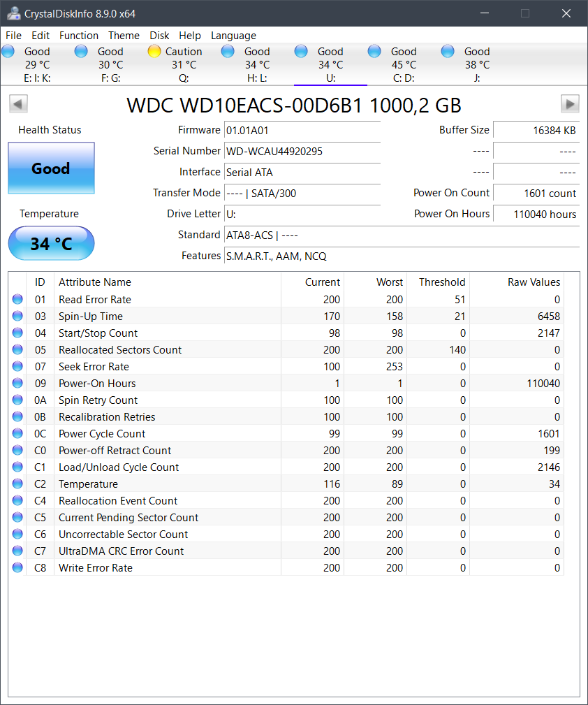
Task: Click the 34 °C temperature button
Action: pos(51,243)
